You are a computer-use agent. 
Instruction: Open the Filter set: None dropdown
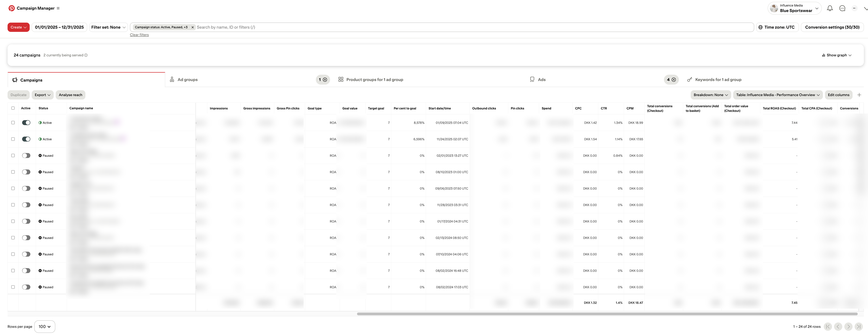tap(108, 27)
